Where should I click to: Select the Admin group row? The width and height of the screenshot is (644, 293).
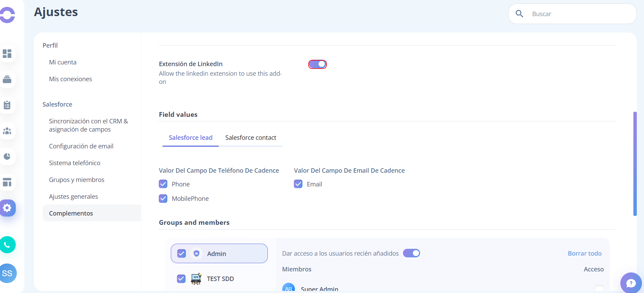pos(219,254)
